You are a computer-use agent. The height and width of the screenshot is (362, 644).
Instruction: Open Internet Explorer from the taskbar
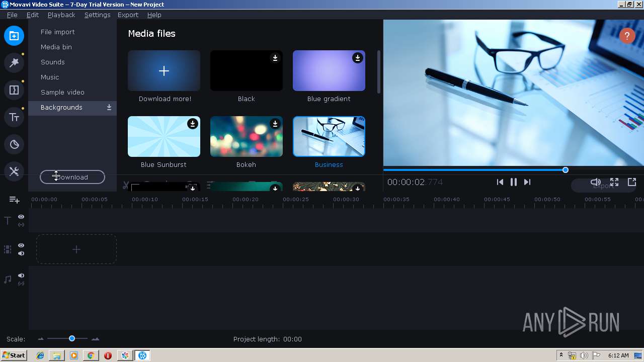(40, 355)
